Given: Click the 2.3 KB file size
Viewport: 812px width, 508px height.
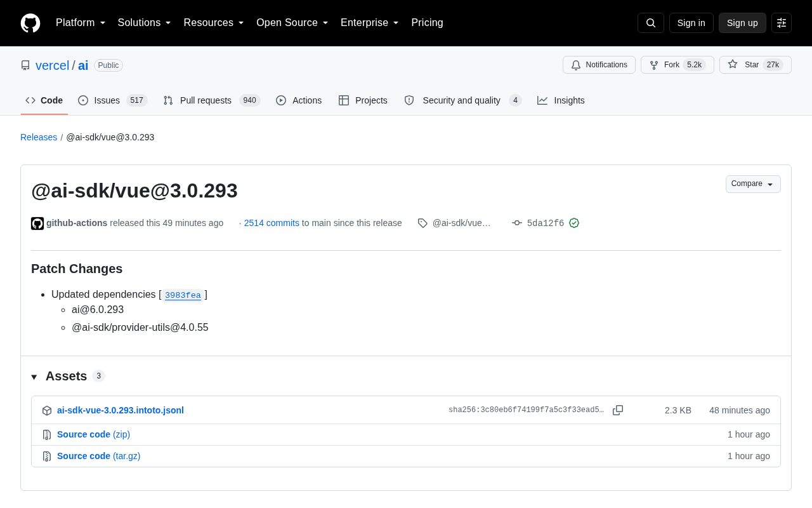Looking at the screenshot, I should pos(678,410).
